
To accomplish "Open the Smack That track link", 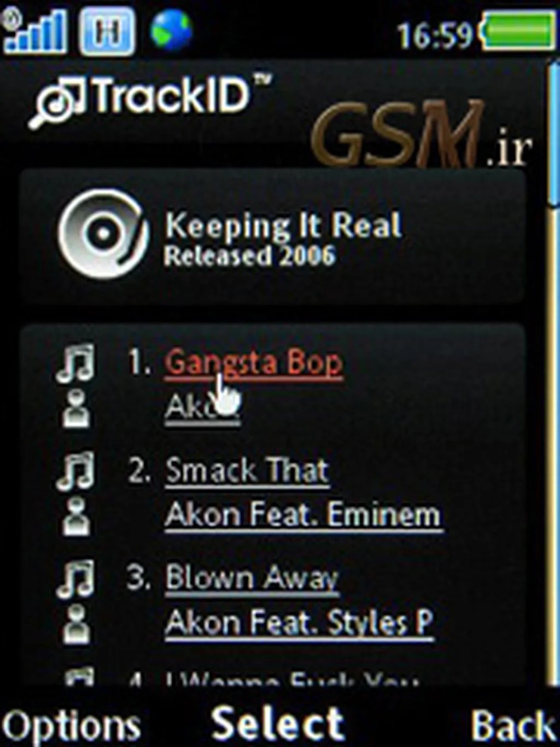I will click(x=247, y=471).
